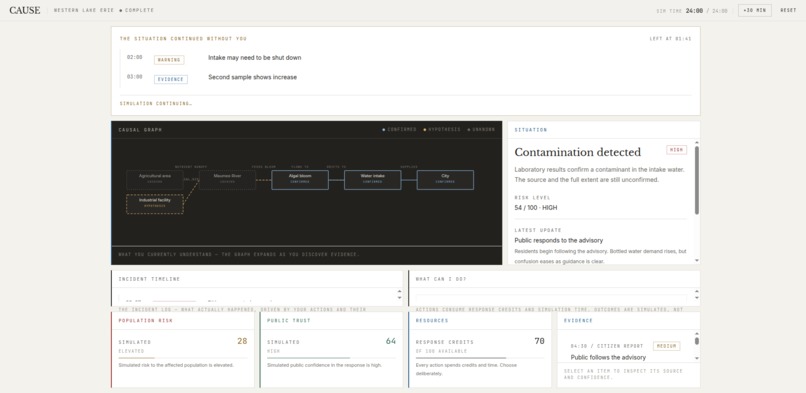The width and height of the screenshot is (806, 393).
Task: Click the Population Risk progress bar
Action: (x=182, y=358)
